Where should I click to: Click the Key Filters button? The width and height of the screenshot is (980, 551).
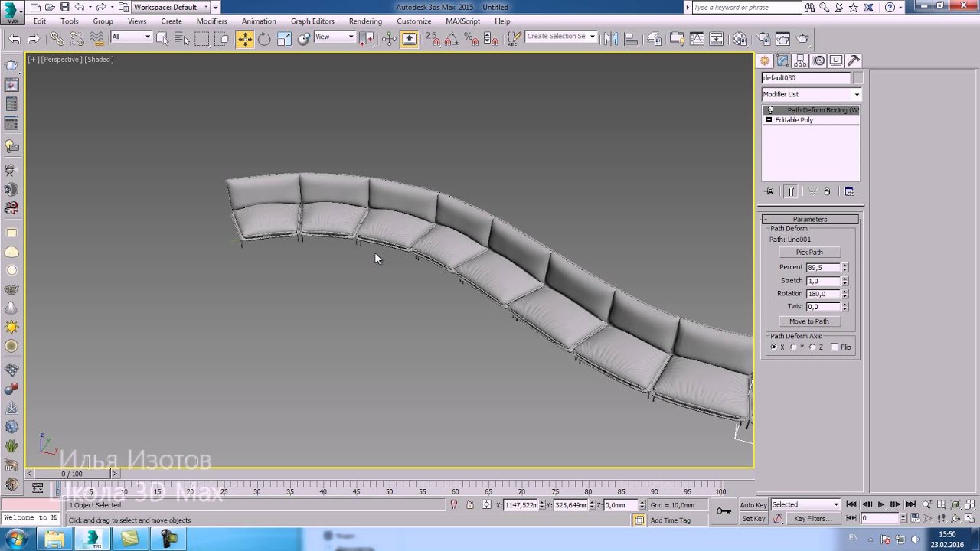pos(812,518)
